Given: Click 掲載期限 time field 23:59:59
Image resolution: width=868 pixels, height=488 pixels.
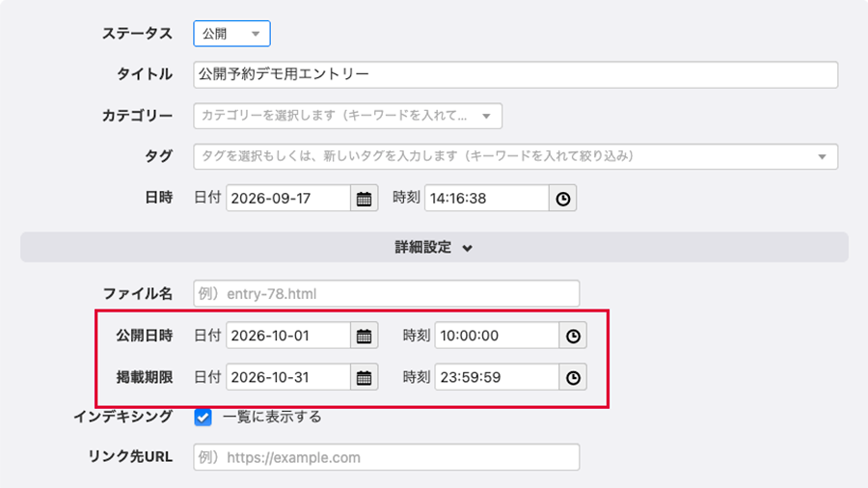Looking at the screenshot, I should (x=497, y=377).
